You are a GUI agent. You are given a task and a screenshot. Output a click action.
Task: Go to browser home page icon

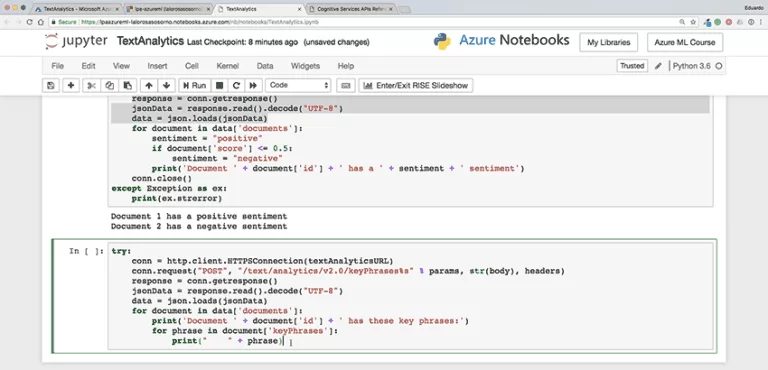point(40,22)
